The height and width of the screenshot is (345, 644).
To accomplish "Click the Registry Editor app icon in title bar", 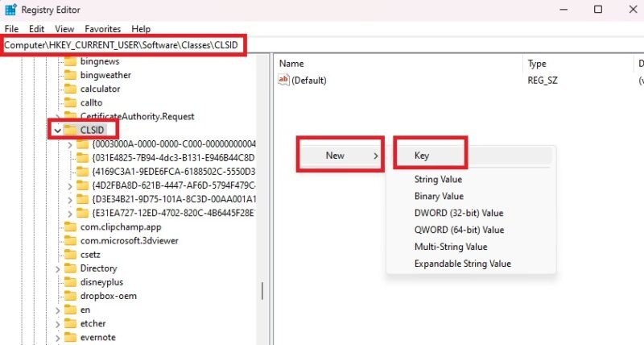I will click(x=10, y=10).
